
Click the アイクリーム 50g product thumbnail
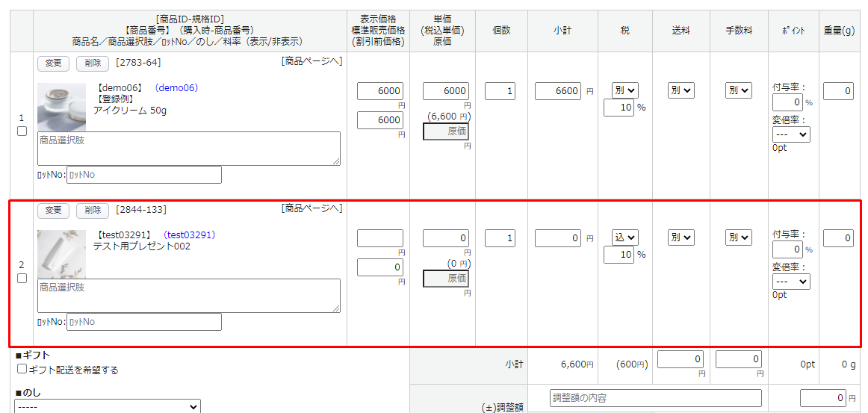tap(61, 107)
